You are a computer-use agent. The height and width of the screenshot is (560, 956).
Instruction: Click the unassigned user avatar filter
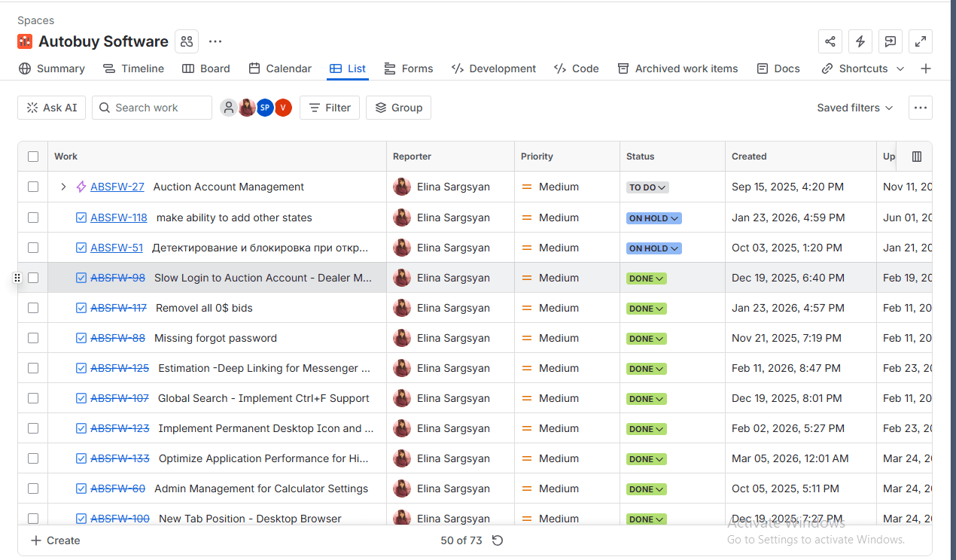tap(229, 108)
